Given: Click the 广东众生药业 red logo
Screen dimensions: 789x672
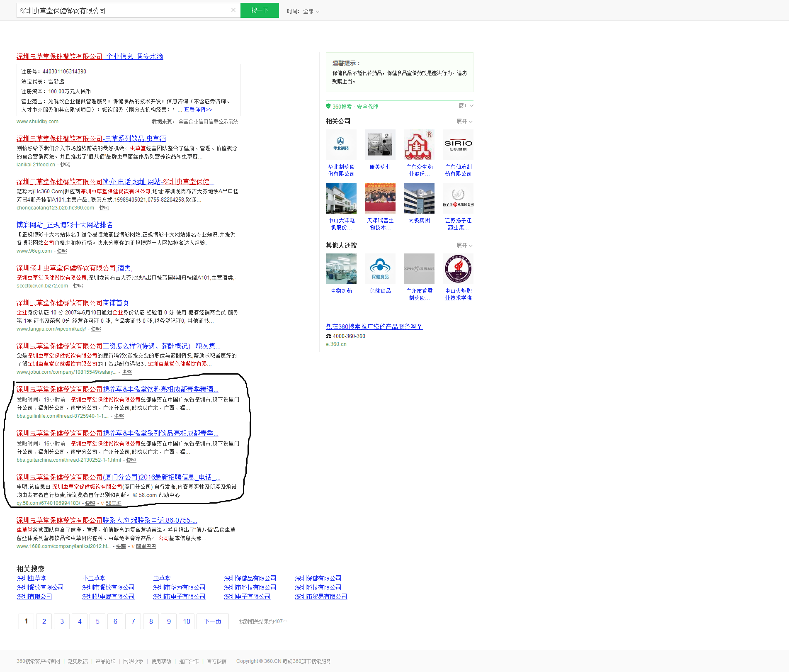Looking at the screenshot, I should 419,145.
